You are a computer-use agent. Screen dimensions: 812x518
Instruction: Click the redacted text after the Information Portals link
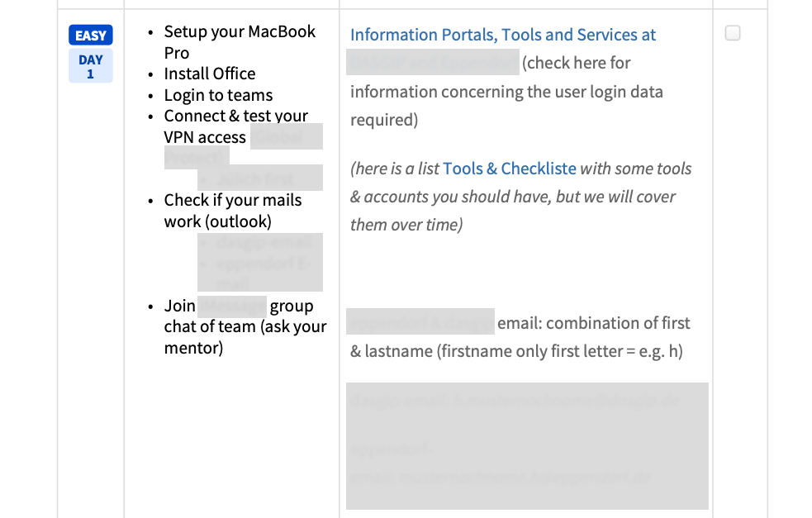433,63
